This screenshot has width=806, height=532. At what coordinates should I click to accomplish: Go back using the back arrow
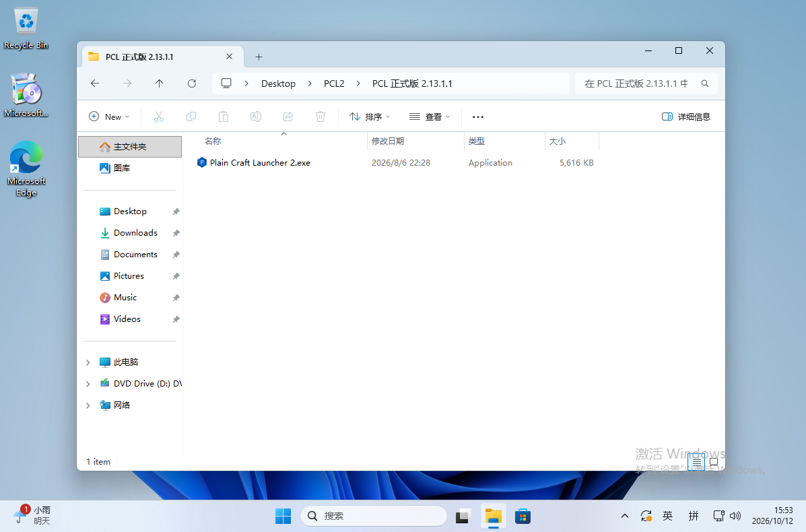coord(95,84)
